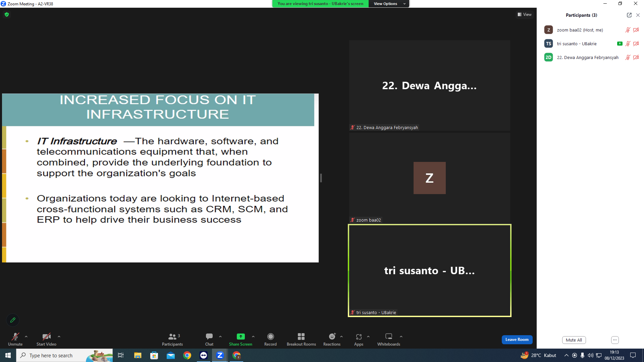The width and height of the screenshot is (644, 362).
Task: Select the tri susanto - UB... video tile
Action: point(429,270)
